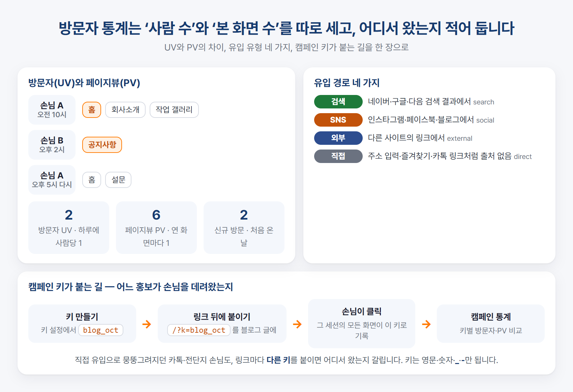Image resolution: width=573 pixels, height=392 pixels.
Task: Click the text 다른 사이트의 링크에서 external
Action: click(x=420, y=138)
